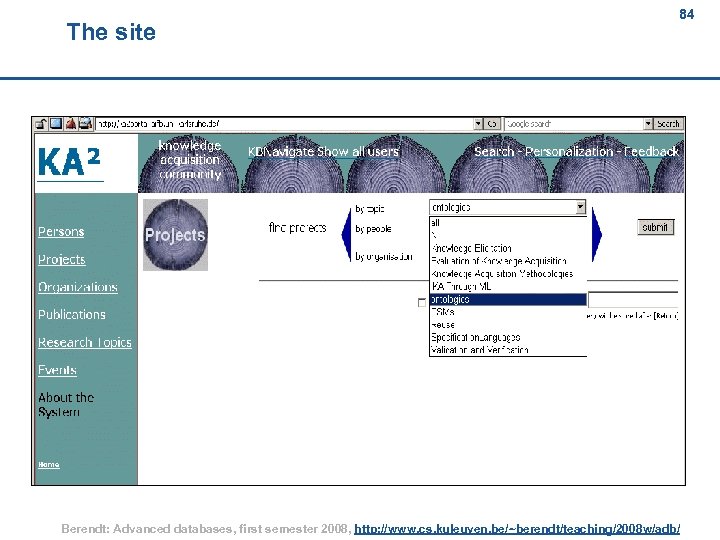Image resolution: width=720 pixels, height=540 pixels.
Task: Click the Search link in the banner
Action: coord(494,152)
